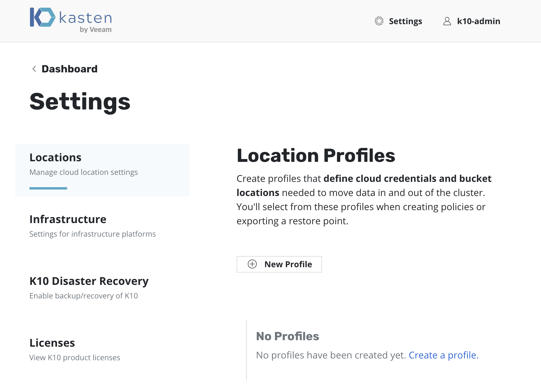Click the Kasten hexagon K logo icon
The height and width of the screenshot is (392, 541).
[x=42, y=17]
